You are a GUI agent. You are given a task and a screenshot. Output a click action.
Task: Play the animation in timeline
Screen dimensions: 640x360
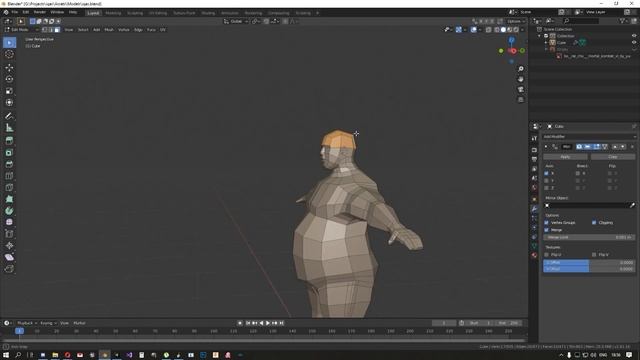268,323
